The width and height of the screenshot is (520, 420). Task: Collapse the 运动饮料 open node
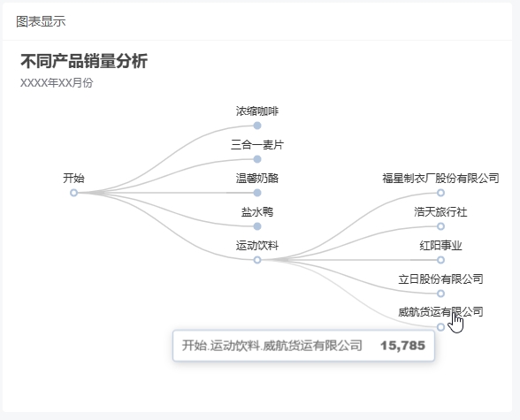(257, 260)
